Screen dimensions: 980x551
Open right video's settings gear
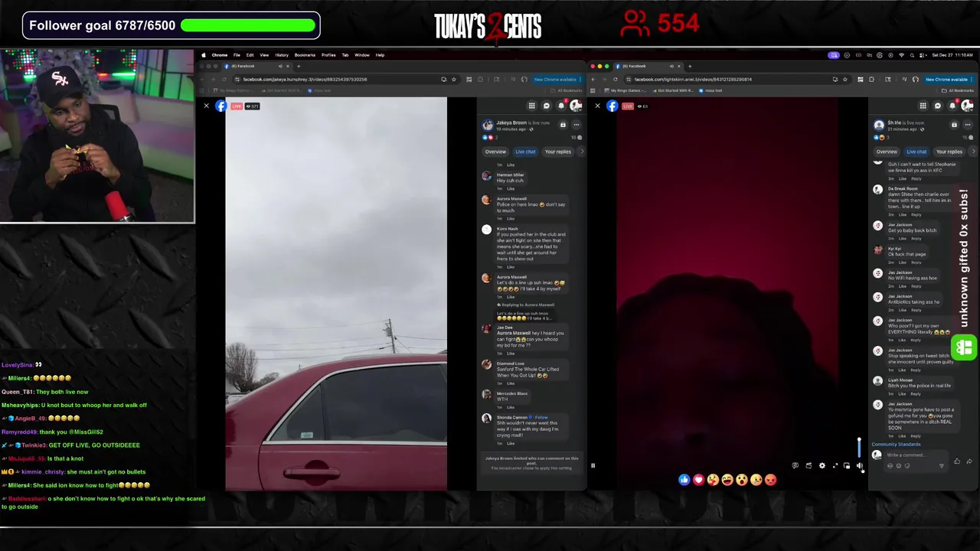coord(822,465)
